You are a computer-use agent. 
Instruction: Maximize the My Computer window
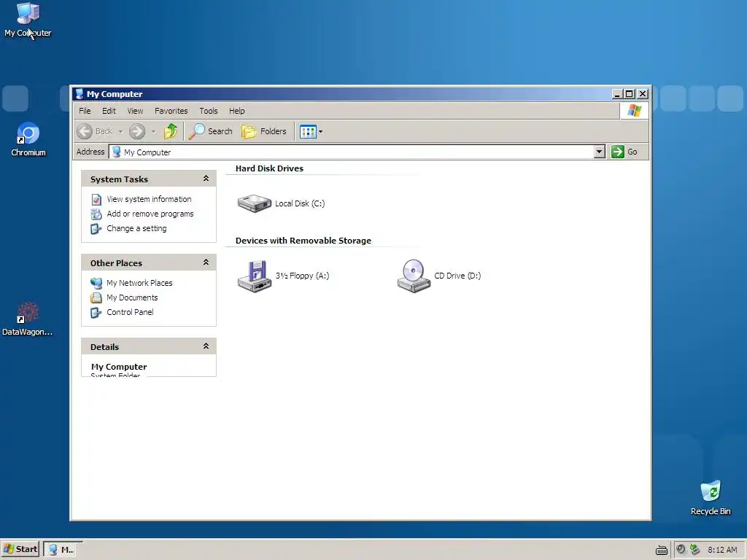630,94
